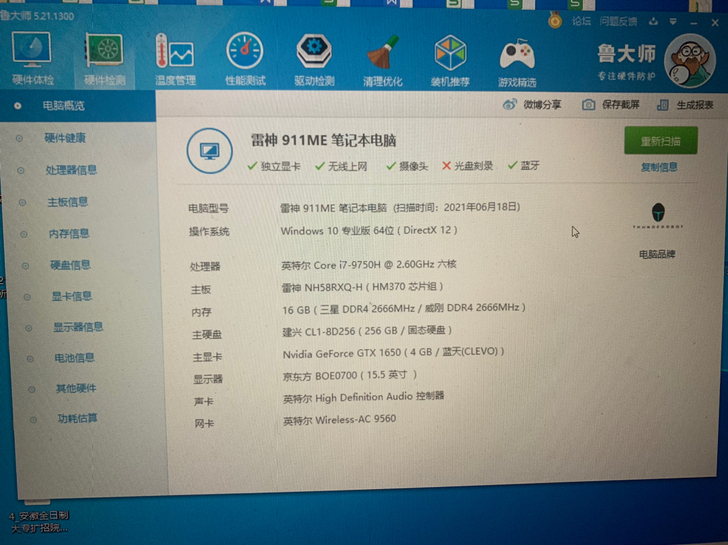Click the 电脑品牌 label under logo
728x545 pixels.
pyautogui.click(x=657, y=254)
